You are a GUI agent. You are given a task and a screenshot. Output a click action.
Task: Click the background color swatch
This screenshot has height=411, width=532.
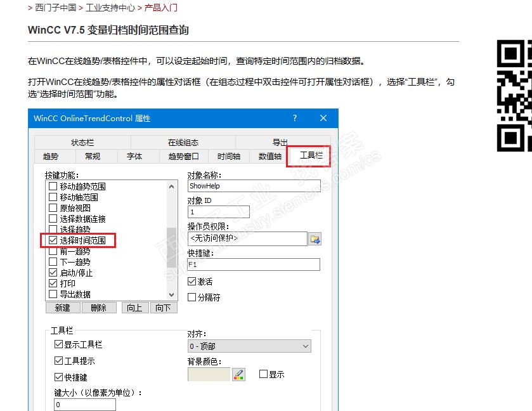tap(209, 375)
